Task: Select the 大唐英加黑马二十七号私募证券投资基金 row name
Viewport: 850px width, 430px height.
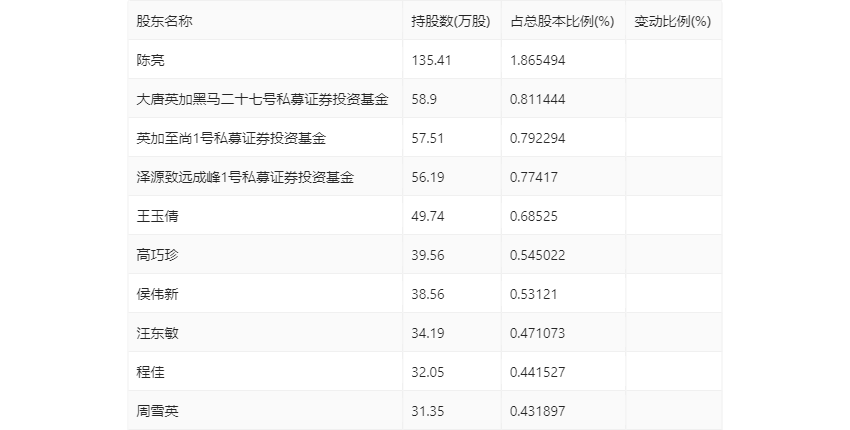Action: pos(262,99)
